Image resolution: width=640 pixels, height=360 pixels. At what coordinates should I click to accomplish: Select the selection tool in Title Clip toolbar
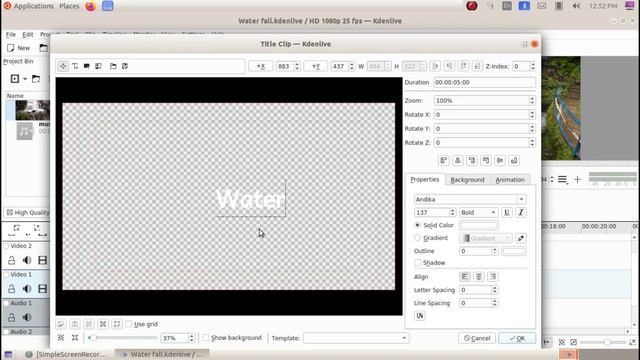tap(63, 66)
